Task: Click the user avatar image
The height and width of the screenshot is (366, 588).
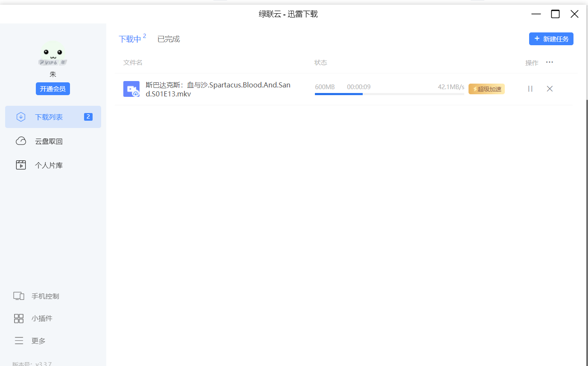Action: tap(53, 53)
